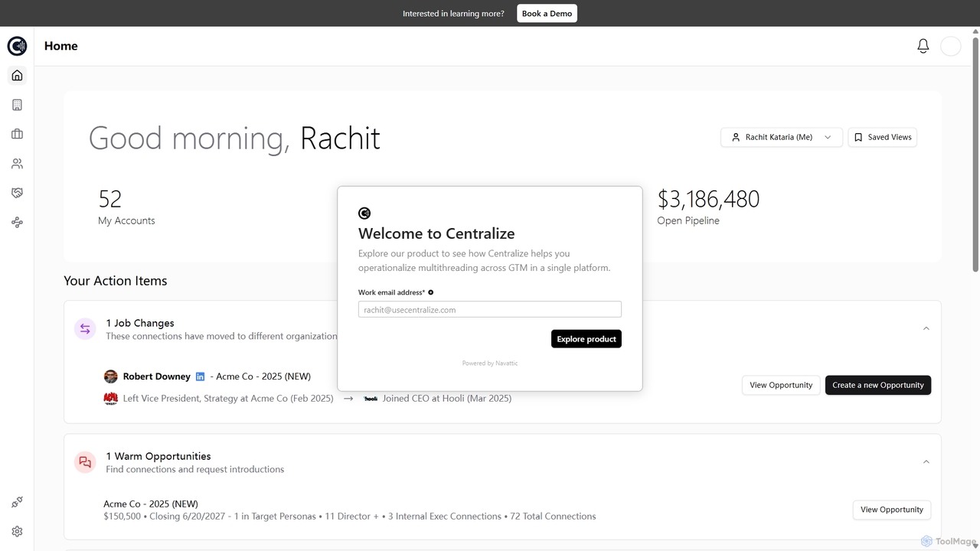Click Robert Downey's profile photo
980x551 pixels.
(x=110, y=377)
